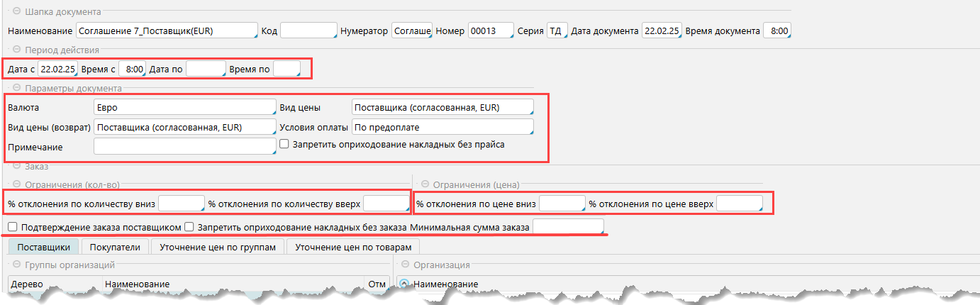Check Подтверждение заказа поставщиком
Viewport: 980px width, 305px height.
[13, 228]
